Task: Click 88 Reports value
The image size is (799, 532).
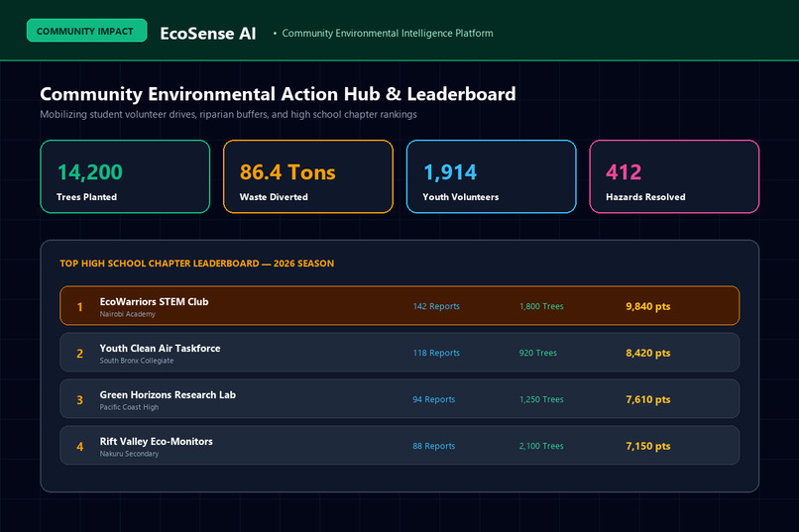Action: pyautogui.click(x=433, y=446)
